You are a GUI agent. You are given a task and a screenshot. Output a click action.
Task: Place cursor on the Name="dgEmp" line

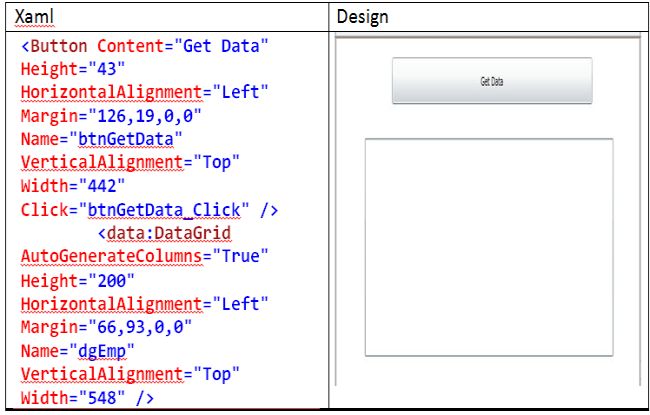coord(82,350)
